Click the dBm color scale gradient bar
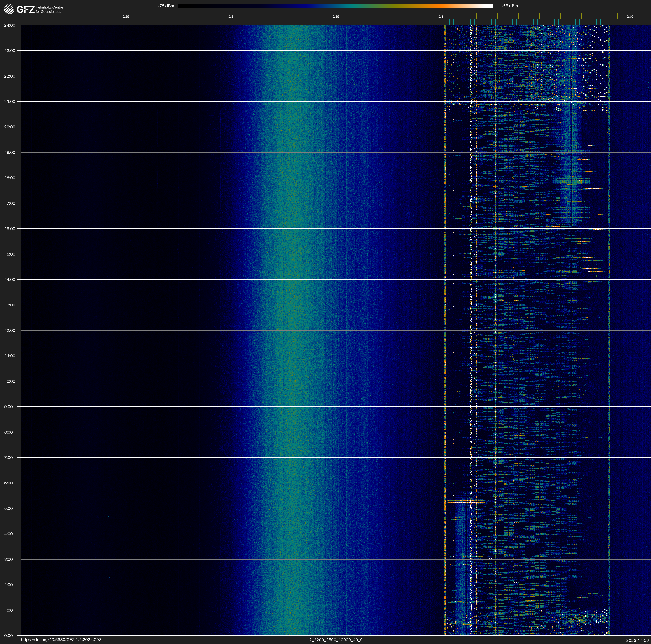 pos(336,6)
